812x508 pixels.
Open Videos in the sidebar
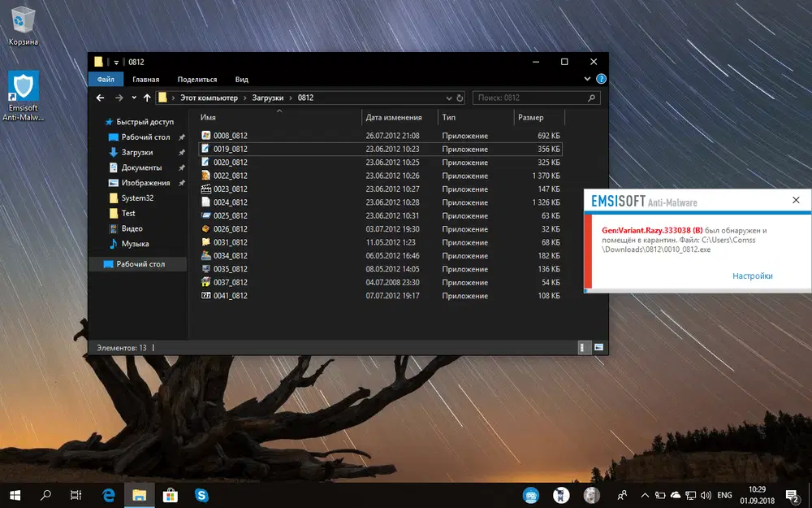[x=132, y=228]
